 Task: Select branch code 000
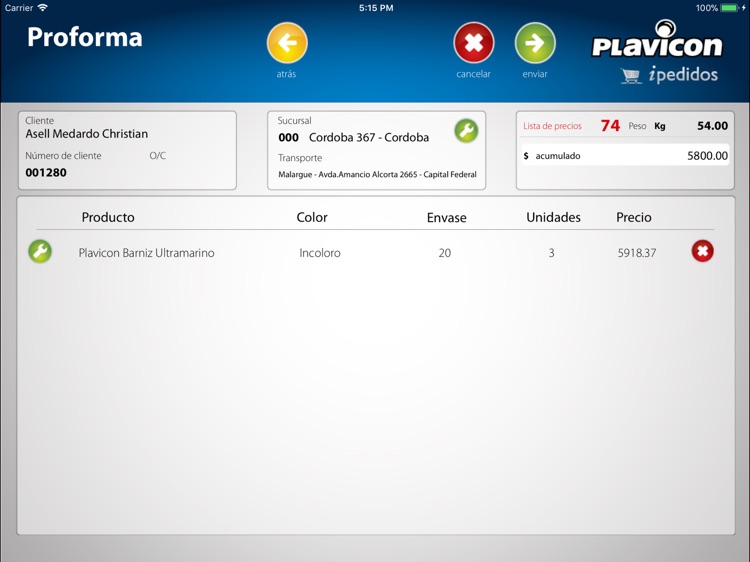288,138
